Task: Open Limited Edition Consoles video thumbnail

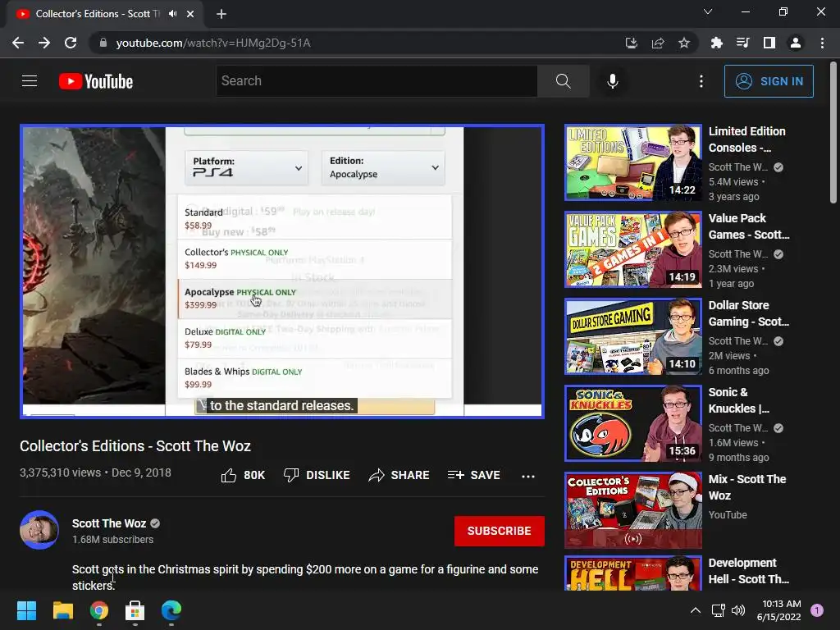Action: (x=632, y=163)
